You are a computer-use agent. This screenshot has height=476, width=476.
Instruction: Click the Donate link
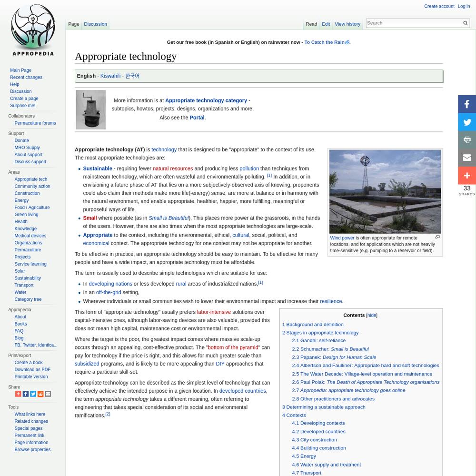tap(21, 140)
